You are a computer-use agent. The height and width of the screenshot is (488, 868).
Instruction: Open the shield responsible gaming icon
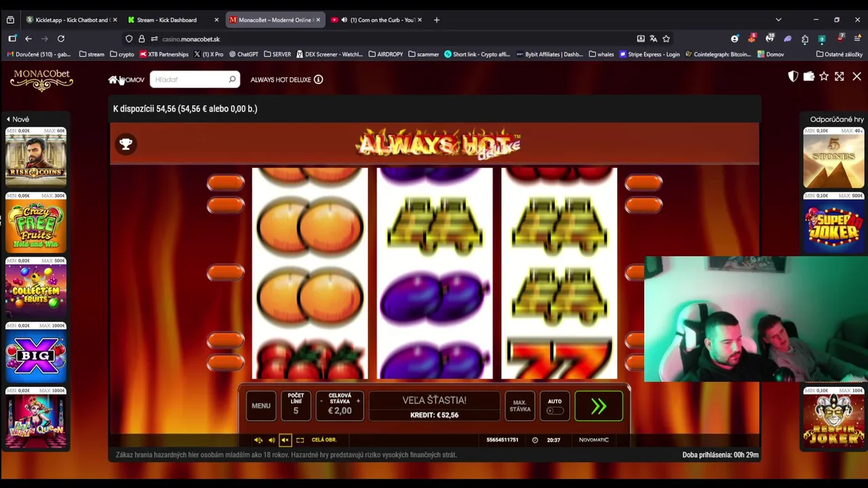tap(793, 77)
